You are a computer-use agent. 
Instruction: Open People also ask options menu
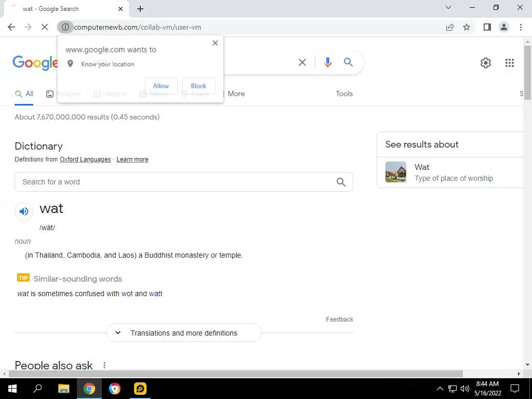click(104, 365)
